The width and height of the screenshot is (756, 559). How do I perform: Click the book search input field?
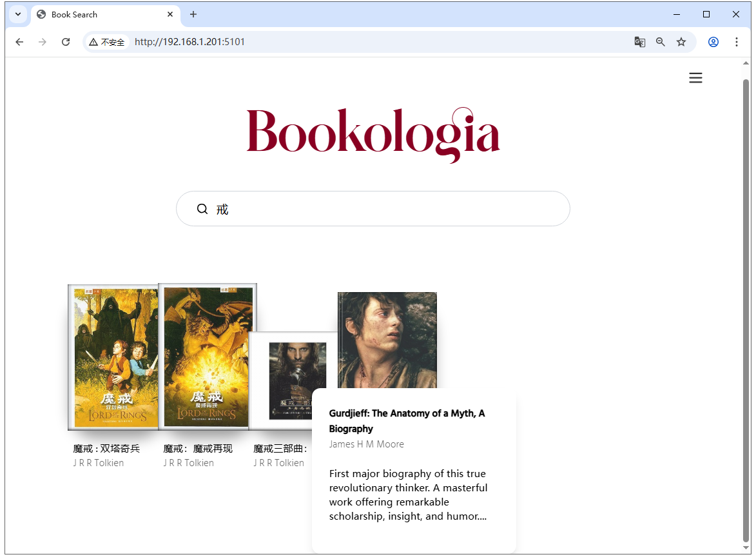coord(373,209)
